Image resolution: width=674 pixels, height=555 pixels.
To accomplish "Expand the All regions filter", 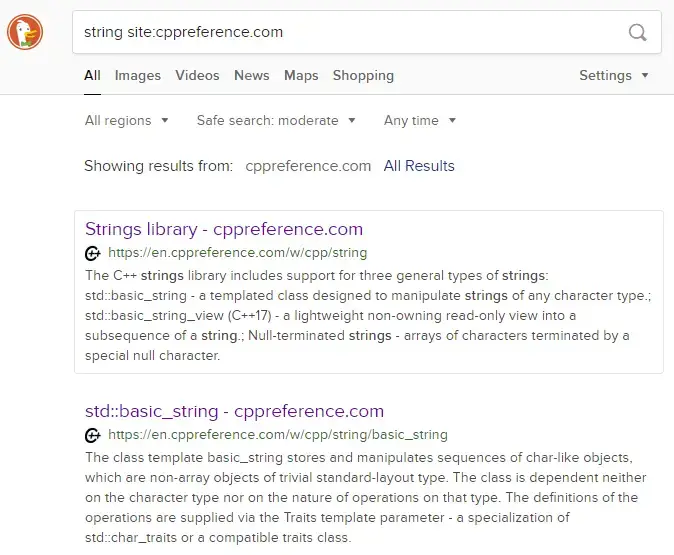I will click(x=126, y=120).
